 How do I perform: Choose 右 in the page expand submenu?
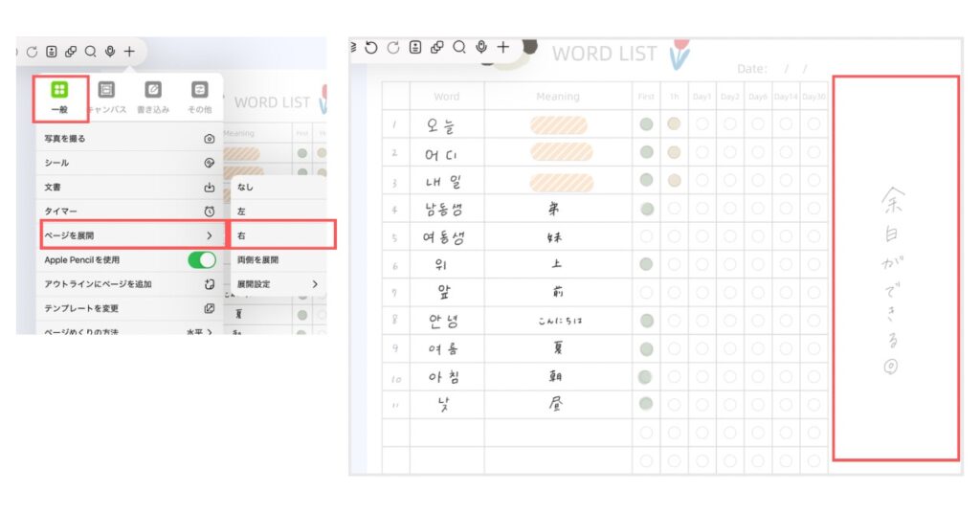pyautogui.click(x=278, y=235)
